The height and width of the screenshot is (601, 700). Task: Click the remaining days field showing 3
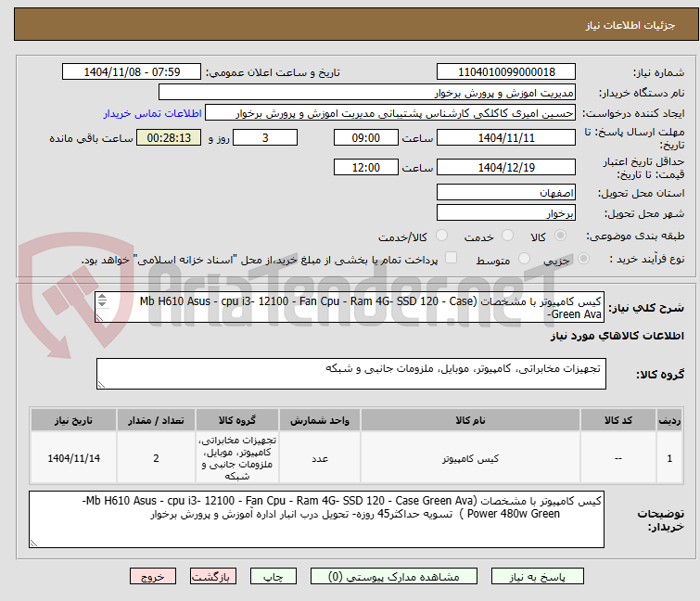265,137
